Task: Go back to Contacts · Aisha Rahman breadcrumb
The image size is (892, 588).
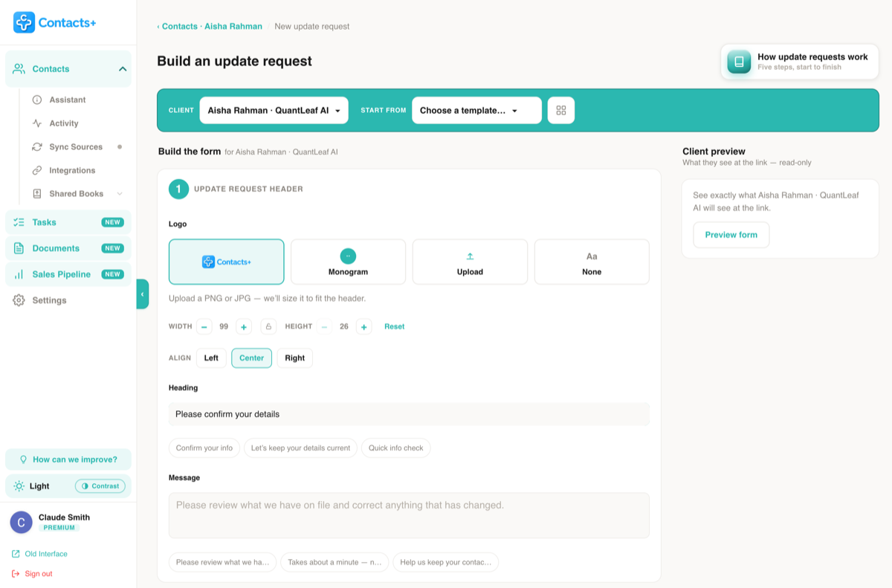Action: pyautogui.click(x=210, y=26)
